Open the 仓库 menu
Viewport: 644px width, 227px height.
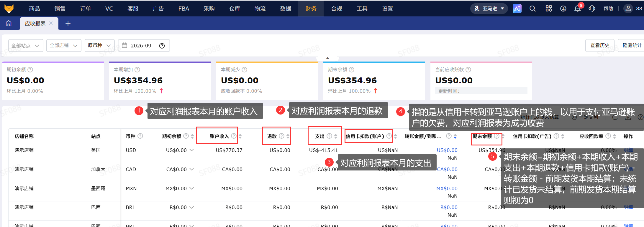pos(235,9)
